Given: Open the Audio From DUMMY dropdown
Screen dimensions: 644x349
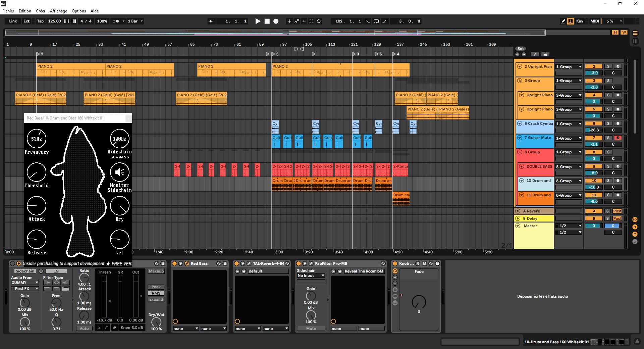Looking at the screenshot, I should coord(25,283).
